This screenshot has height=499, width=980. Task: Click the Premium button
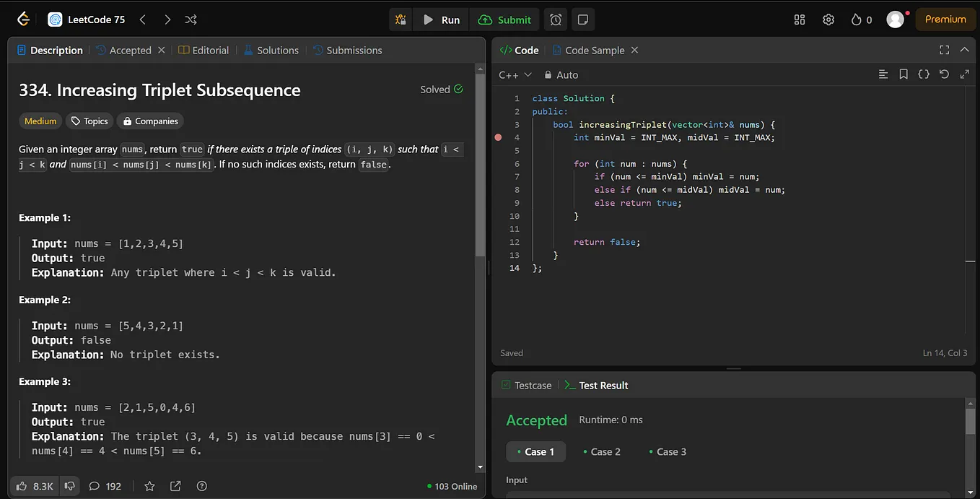pyautogui.click(x=945, y=19)
